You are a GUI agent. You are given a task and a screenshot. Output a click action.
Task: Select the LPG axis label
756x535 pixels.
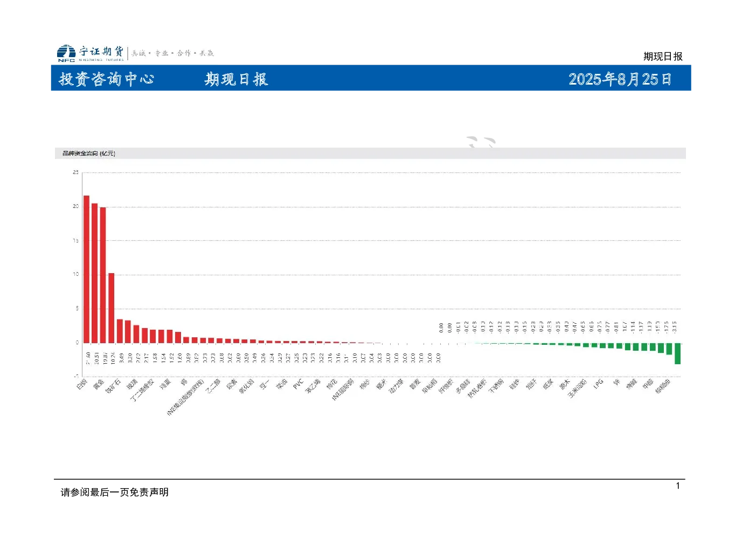pyautogui.click(x=598, y=384)
